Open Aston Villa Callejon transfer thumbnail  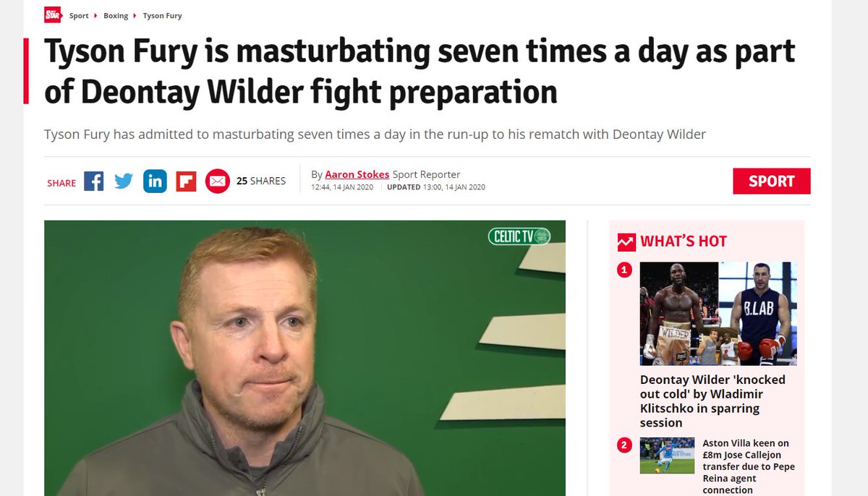click(x=668, y=456)
